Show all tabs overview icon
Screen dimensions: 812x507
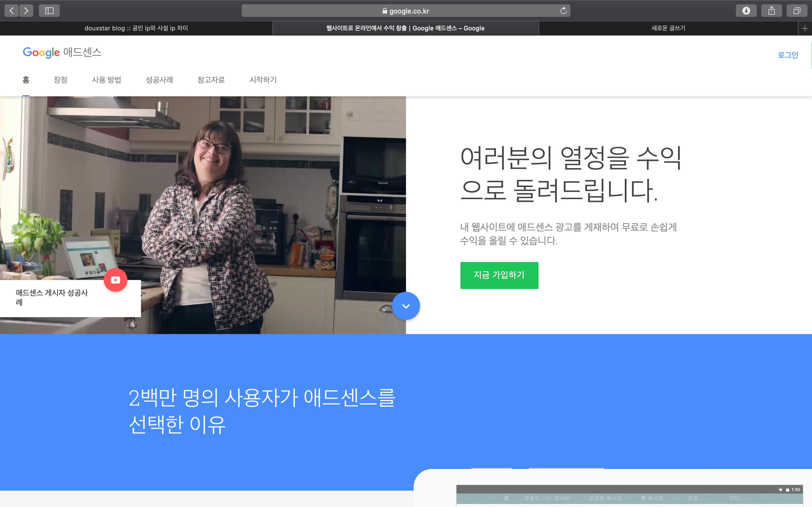click(x=796, y=11)
